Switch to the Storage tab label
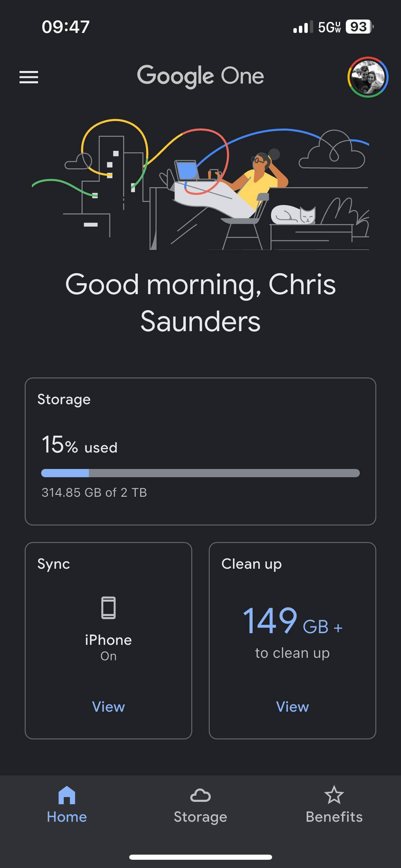Viewport: 401px width, 868px height. coord(200,817)
